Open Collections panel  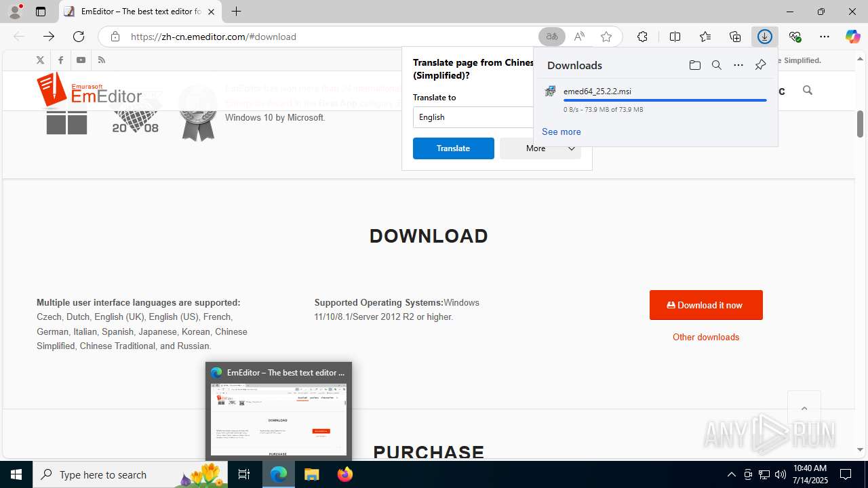[735, 37]
